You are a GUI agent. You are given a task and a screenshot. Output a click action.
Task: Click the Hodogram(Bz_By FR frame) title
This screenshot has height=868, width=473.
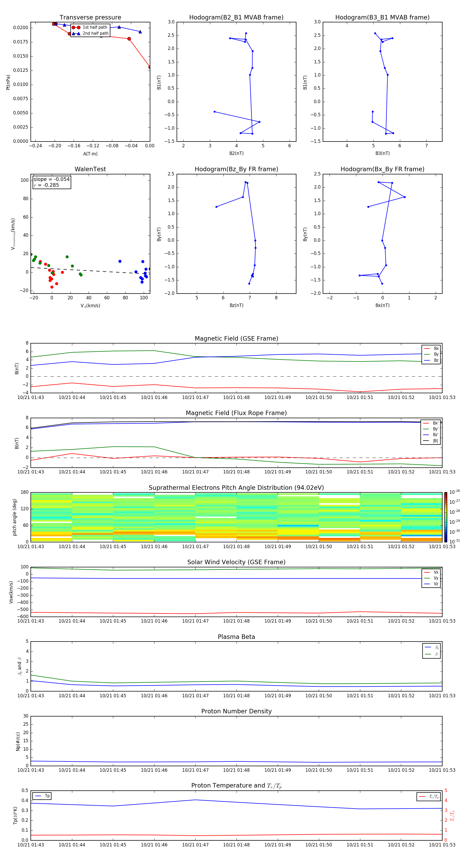point(236,169)
